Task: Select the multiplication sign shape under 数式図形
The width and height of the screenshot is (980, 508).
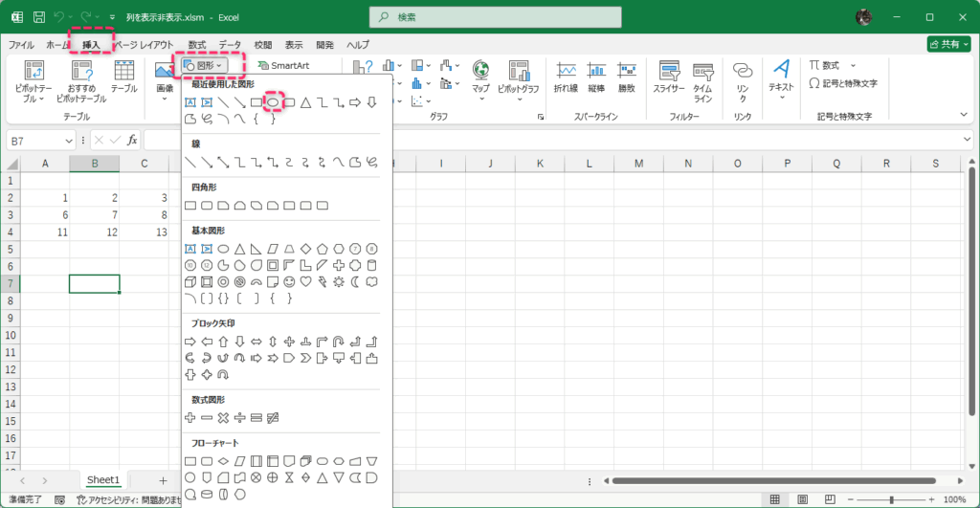Action: coord(223,418)
